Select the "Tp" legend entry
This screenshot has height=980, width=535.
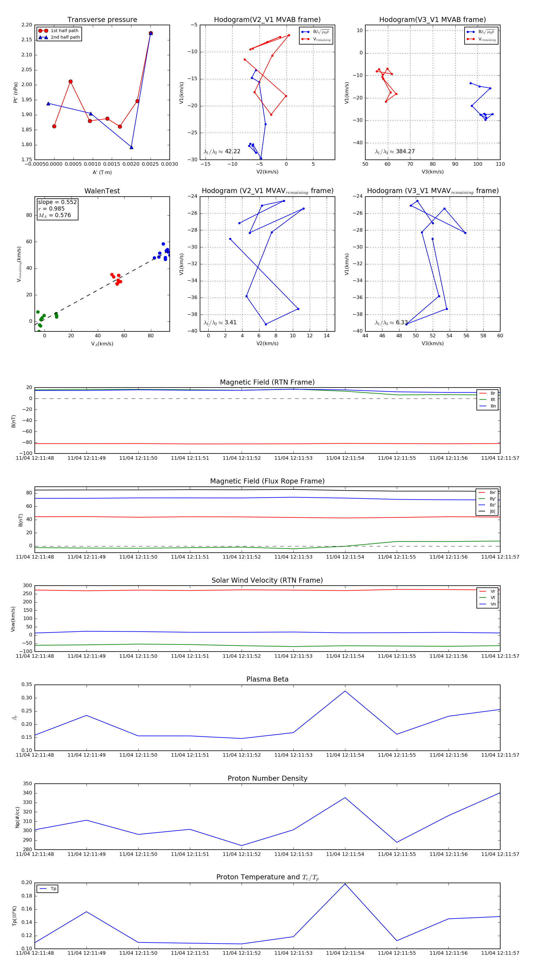click(x=48, y=889)
